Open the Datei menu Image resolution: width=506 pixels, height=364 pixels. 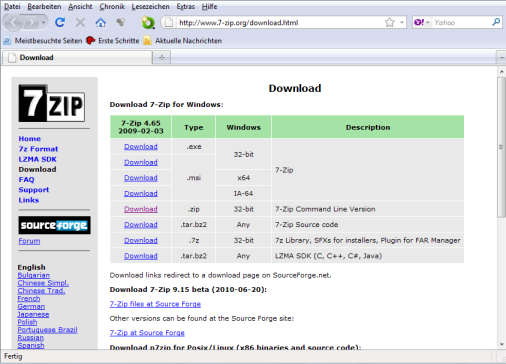[12, 6]
